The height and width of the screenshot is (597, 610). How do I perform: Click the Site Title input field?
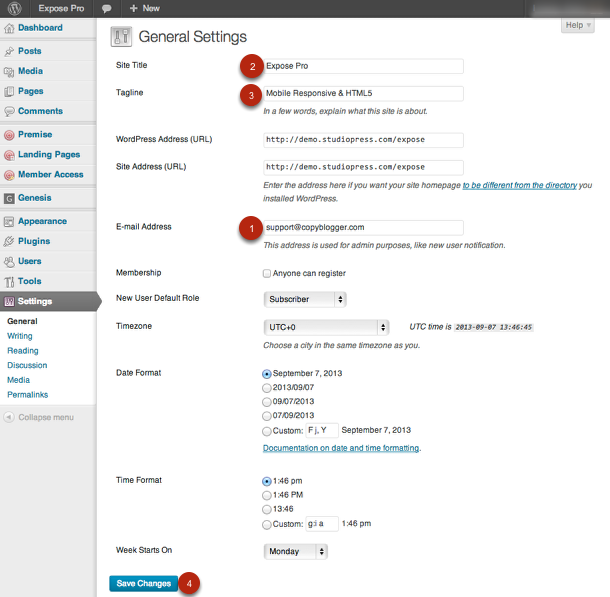click(x=363, y=66)
